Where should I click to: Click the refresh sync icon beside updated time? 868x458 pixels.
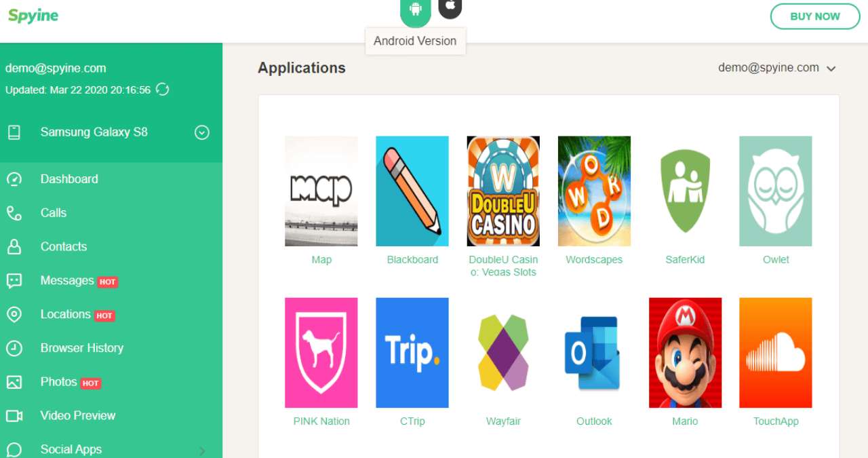pyautogui.click(x=162, y=90)
